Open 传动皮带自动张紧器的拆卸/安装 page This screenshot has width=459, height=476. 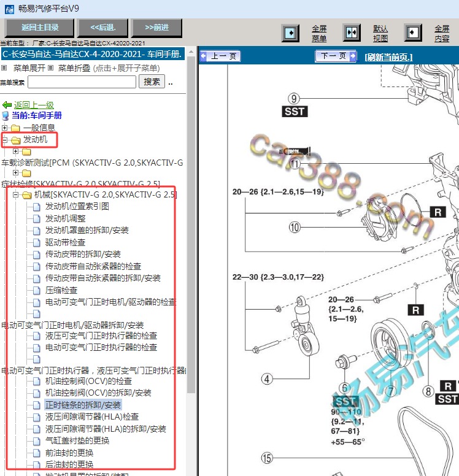pos(103,278)
